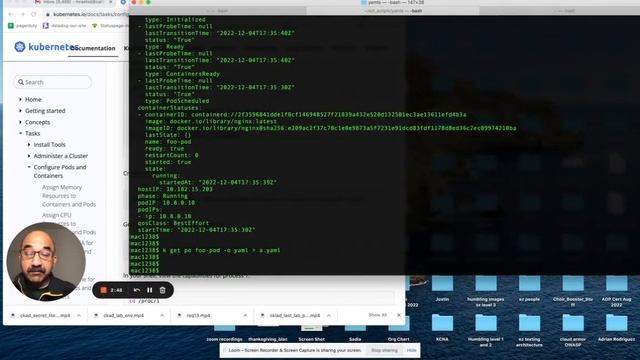This screenshot has width=640, height=360.
Task: Open Assign Memory Resources to Containers and Pods
Action: pyautogui.click(x=69, y=196)
